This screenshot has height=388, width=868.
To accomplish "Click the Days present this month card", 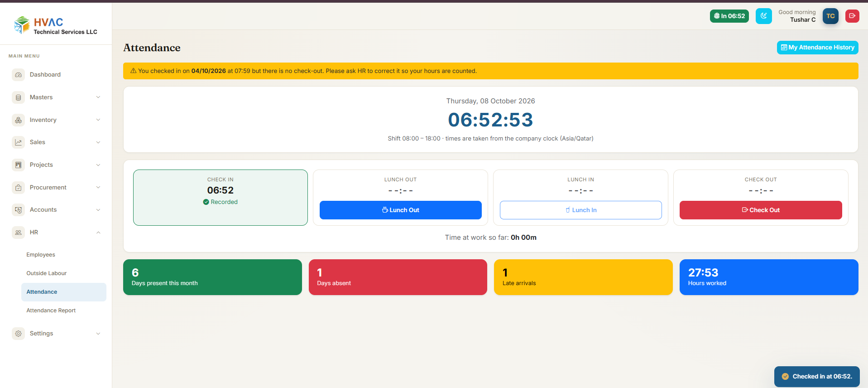I will point(212,277).
